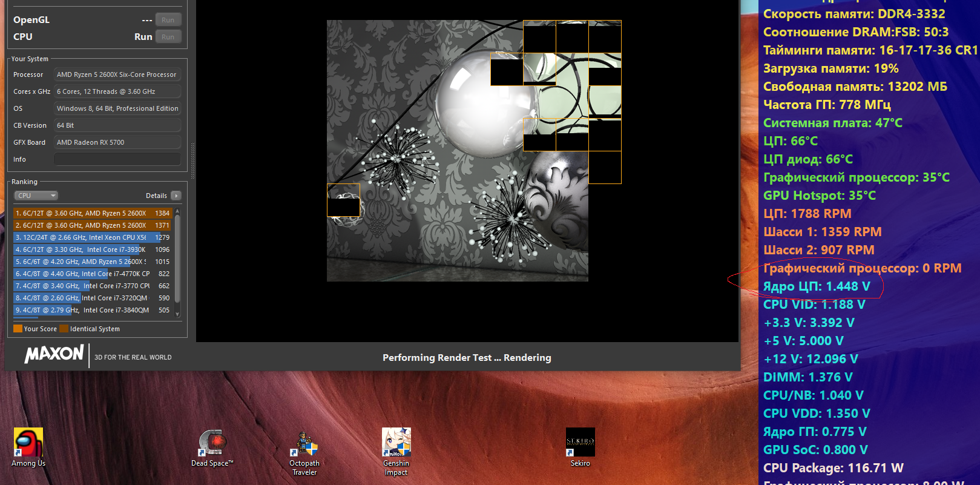Screen dimensions: 980x485
Task: Select the Core i7-3930K ranking row
Action: 93,249
